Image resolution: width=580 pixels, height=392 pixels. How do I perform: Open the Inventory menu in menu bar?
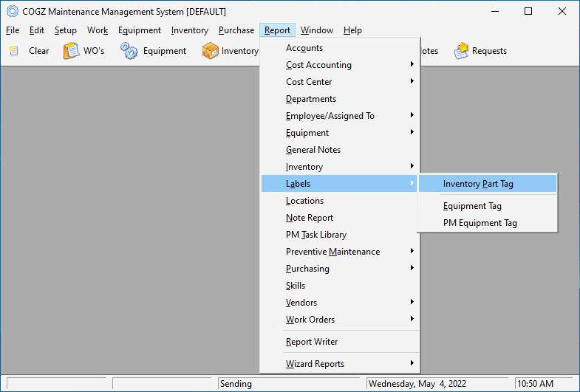tap(189, 30)
